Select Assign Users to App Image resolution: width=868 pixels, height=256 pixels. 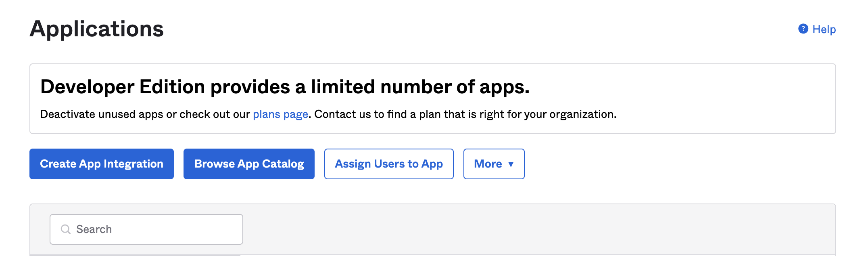pyautogui.click(x=389, y=164)
